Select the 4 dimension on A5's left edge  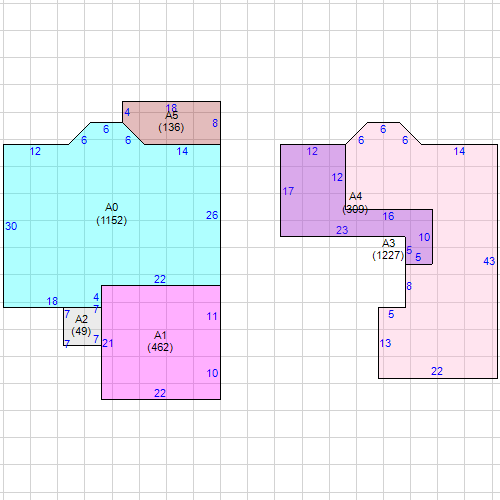(x=127, y=112)
